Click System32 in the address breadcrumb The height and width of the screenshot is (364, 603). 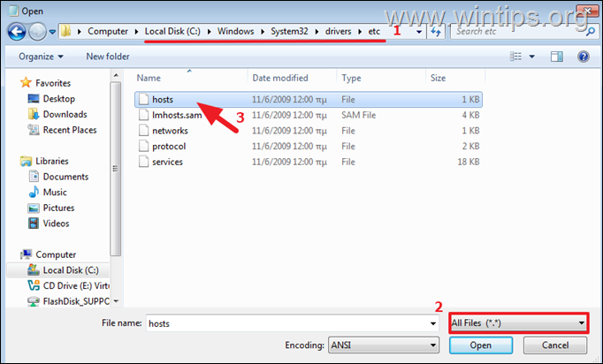click(289, 32)
